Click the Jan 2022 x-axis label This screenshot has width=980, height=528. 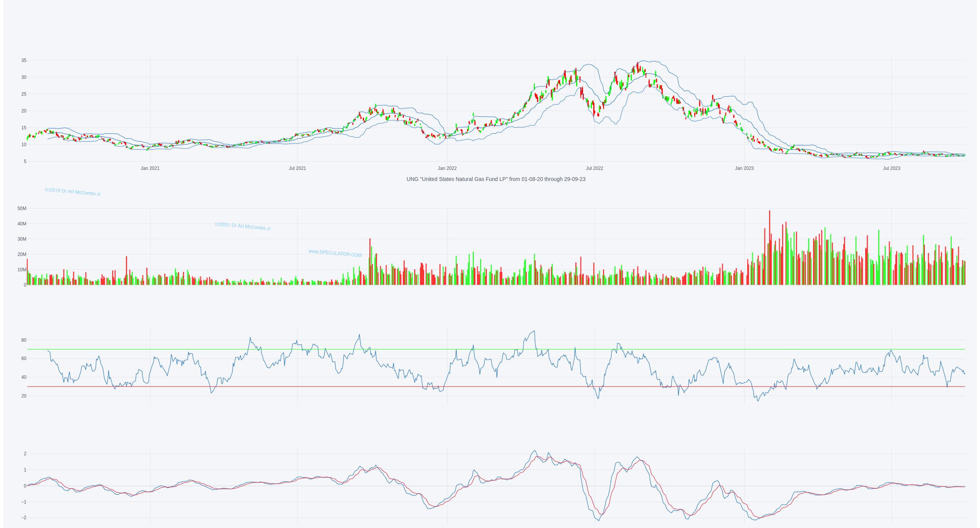tap(447, 168)
